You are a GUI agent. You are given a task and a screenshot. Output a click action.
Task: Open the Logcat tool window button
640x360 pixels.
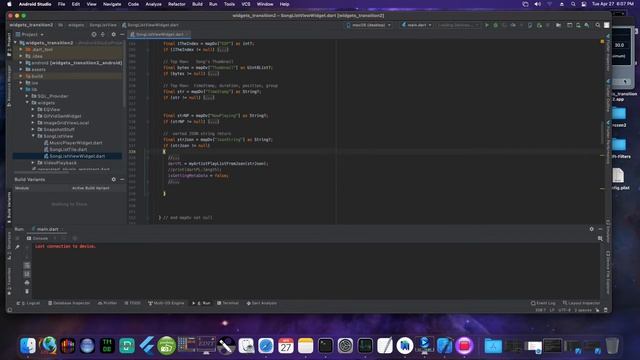click(x=29, y=303)
